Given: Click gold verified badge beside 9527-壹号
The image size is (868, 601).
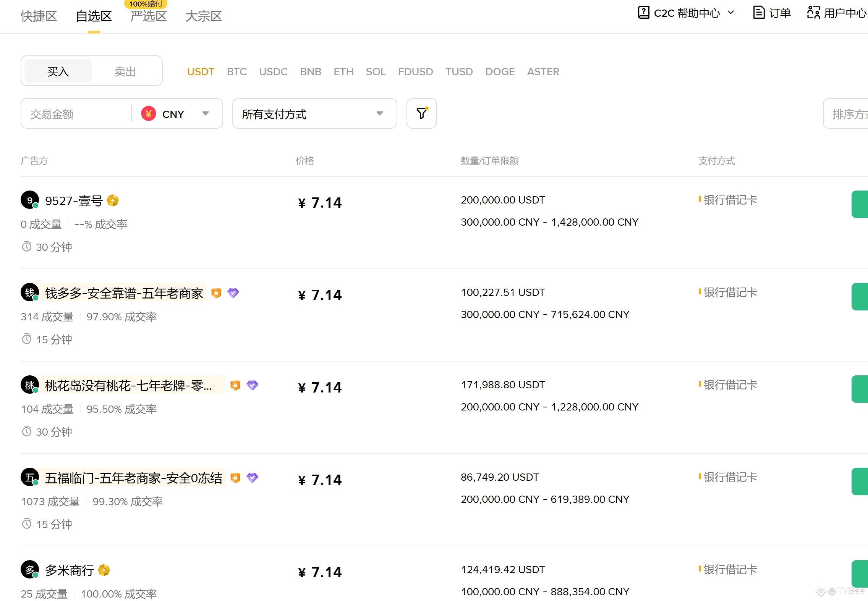Looking at the screenshot, I should coord(113,200).
